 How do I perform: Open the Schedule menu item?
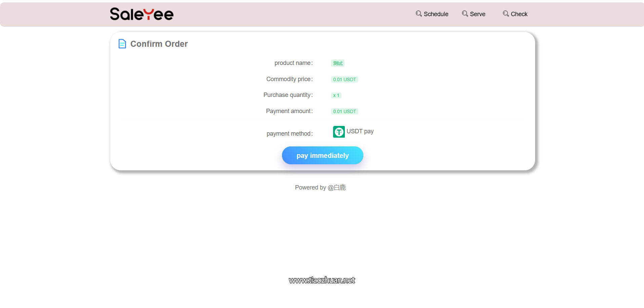pyautogui.click(x=436, y=14)
